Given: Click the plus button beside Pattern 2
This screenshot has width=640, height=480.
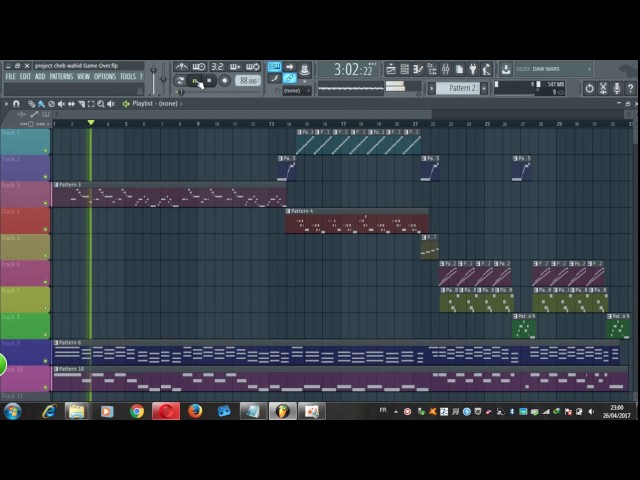Looking at the screenshot, I should 484,88.
